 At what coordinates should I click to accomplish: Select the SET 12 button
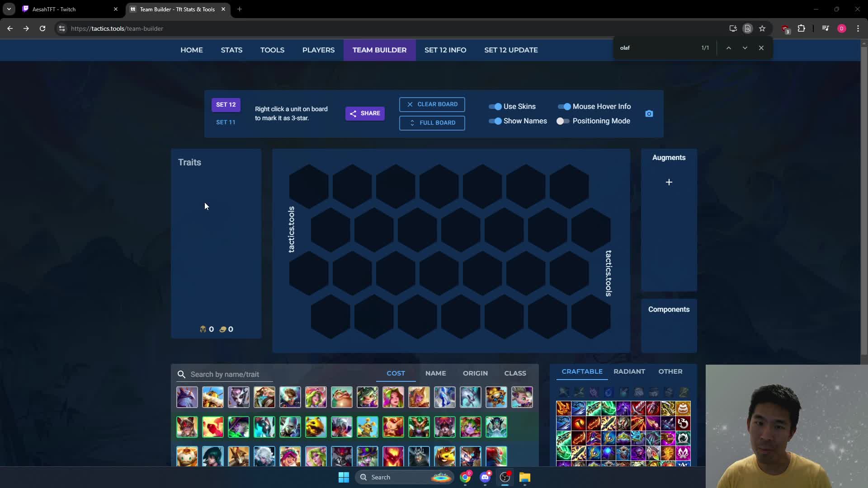point(226,105)
